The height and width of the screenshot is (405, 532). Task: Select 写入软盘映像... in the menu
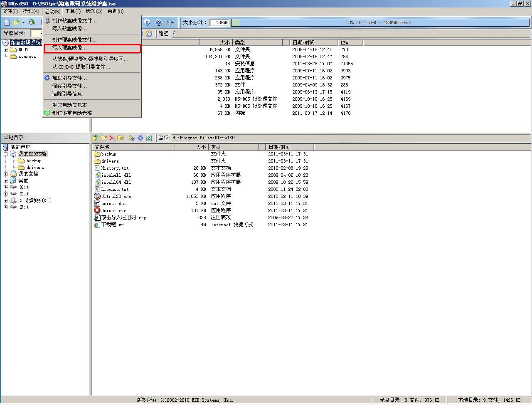pos(92,29)
